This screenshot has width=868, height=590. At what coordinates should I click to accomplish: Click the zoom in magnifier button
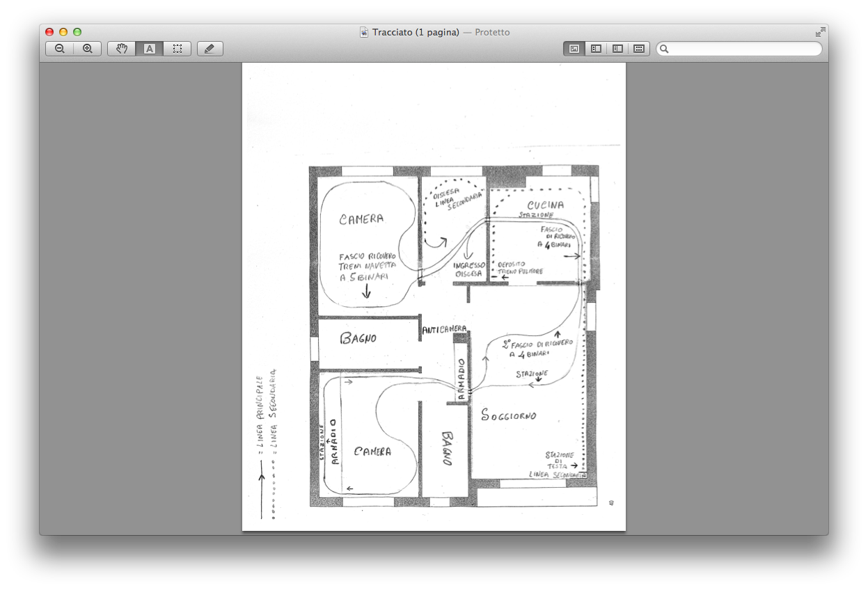pos(88,49)
